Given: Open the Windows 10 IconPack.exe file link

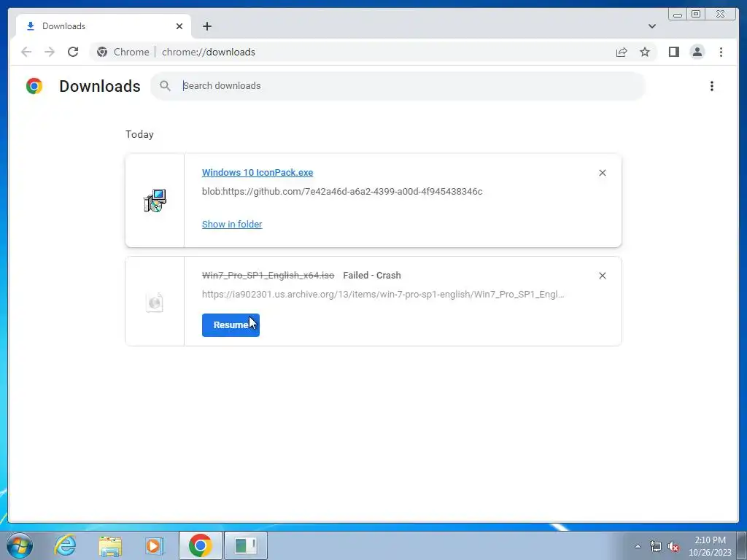Looking at the screenshot, I should point(258,172).
